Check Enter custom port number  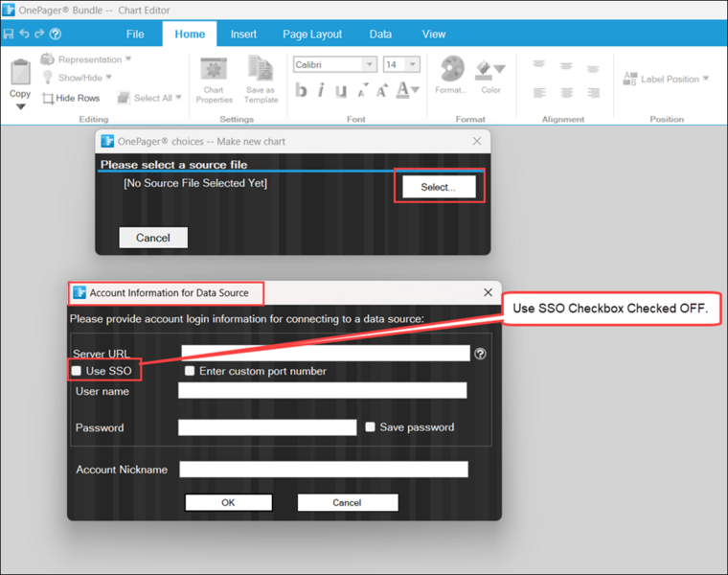click(190, 371)
